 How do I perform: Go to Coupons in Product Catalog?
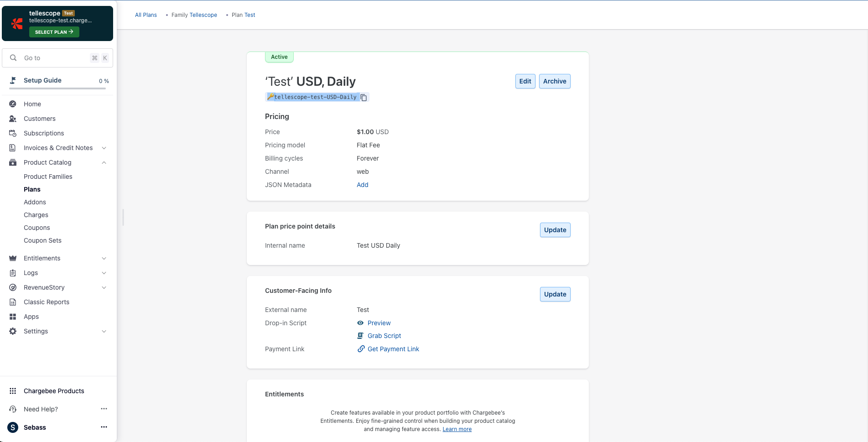pos(37,228)
